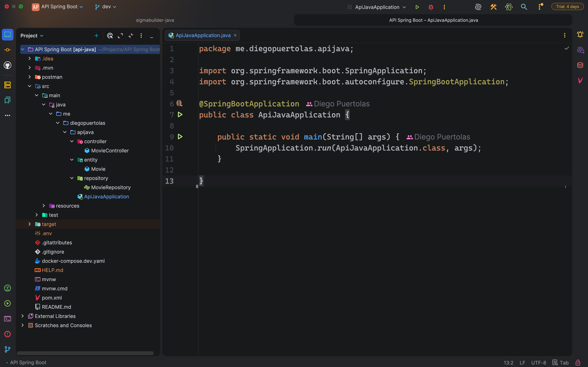Open the ApiJavaApplication run configuration dropdown
Screen dimensions: 588x367
click(377, 7)
